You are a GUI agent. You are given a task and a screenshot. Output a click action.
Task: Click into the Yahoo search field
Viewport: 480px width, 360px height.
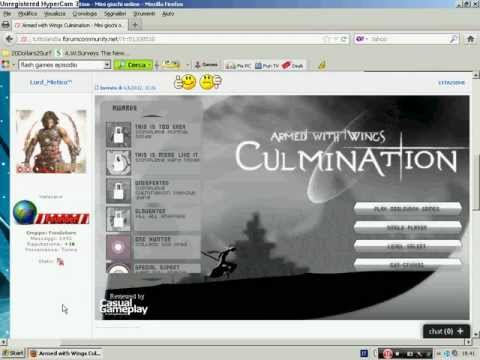tap(408, 39)
